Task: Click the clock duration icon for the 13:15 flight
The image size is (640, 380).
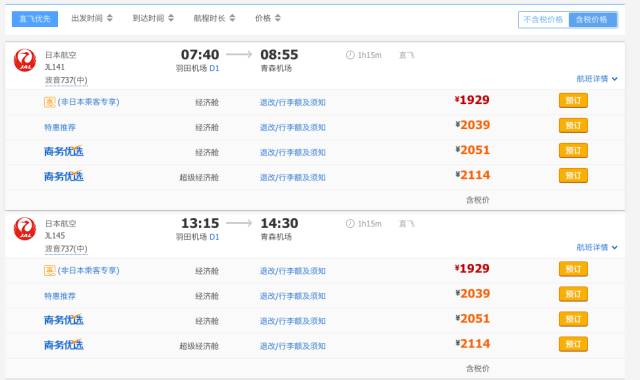Action: tap(350, 223)
